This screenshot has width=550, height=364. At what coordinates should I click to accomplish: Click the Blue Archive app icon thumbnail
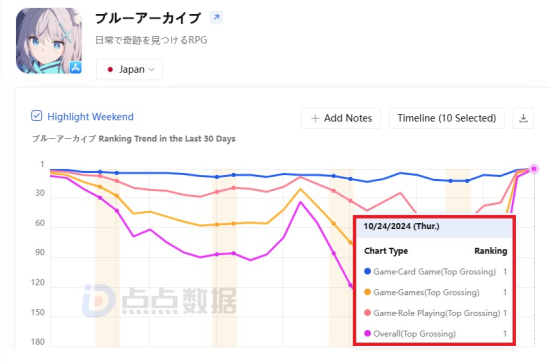[49, 41]
